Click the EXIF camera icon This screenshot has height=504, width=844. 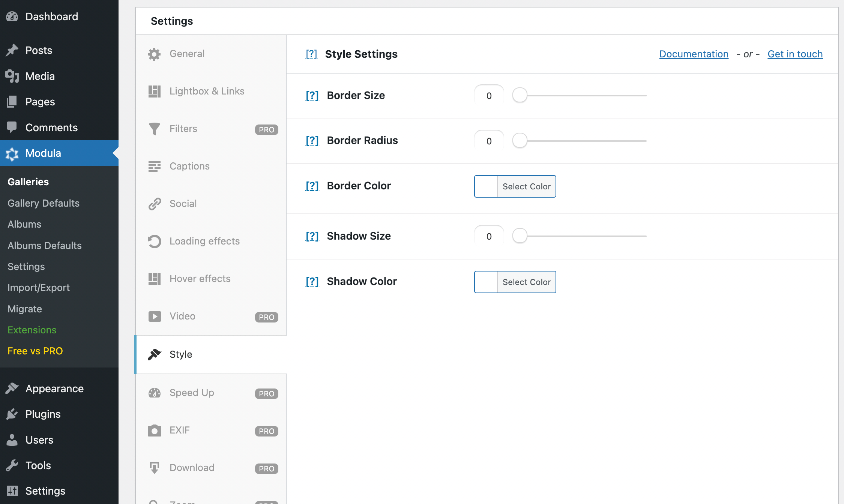(154, 430)
